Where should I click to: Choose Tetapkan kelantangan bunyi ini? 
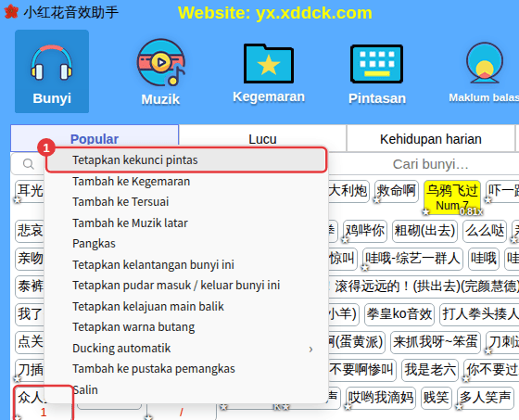coord(153,264)
